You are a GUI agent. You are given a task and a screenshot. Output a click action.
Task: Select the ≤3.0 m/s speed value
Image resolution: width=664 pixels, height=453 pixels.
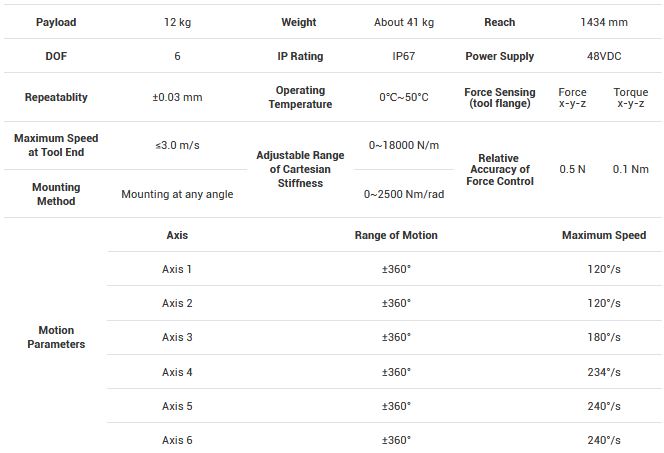[177, 145]
